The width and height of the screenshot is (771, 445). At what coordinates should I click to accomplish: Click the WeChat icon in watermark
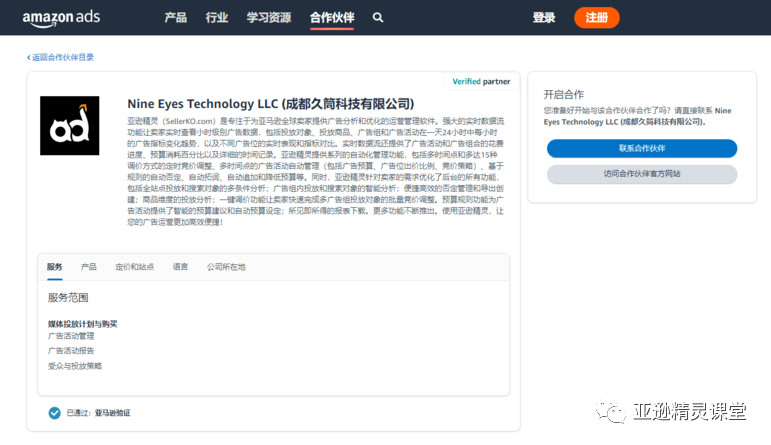tap(607, 411)
